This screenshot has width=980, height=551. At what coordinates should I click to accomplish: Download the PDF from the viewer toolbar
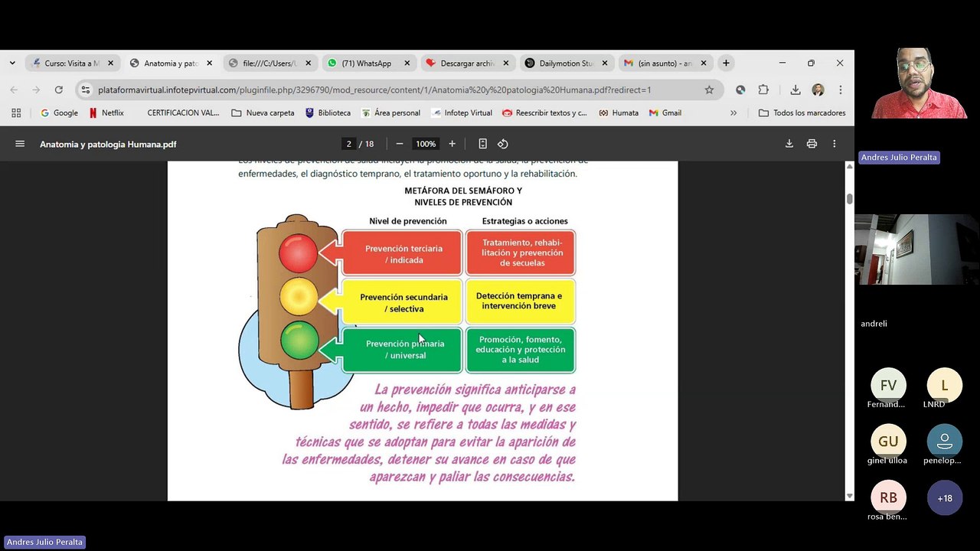pyautogui.click(x=789, y=144)
